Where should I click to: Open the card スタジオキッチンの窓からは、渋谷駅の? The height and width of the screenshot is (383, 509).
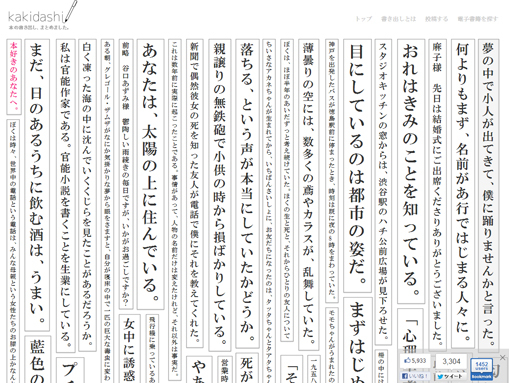(x=383, y=192)
